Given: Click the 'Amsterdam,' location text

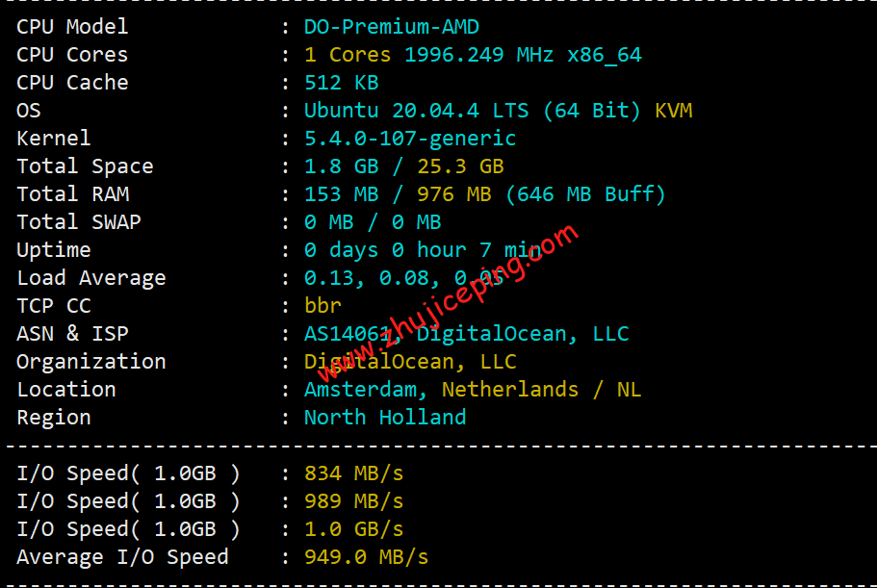Looking at the screenshot, I should (366, 390).
